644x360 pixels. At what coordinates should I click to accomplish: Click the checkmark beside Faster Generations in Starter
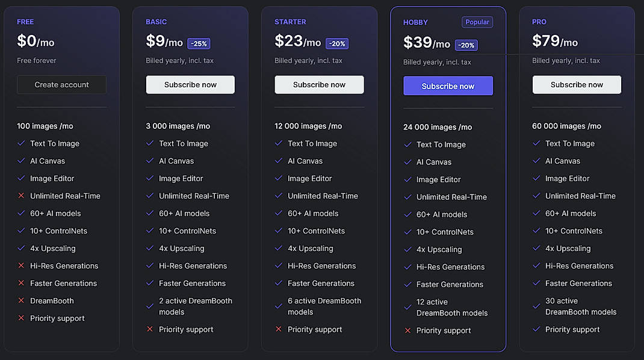tap(279, 283)
